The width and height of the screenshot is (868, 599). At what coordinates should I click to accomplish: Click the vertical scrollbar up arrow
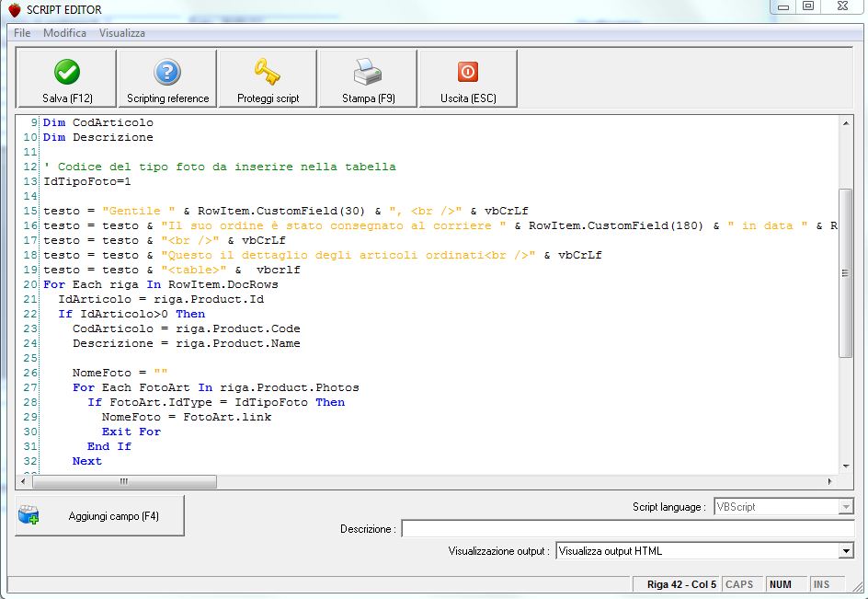pyautogui.click(x=846, y=123)
